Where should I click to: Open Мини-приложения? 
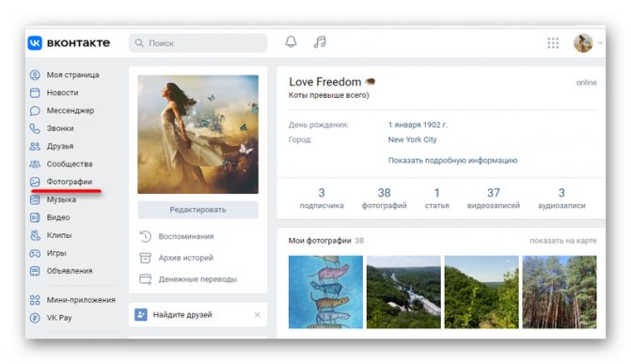click(x=81, y=300)
